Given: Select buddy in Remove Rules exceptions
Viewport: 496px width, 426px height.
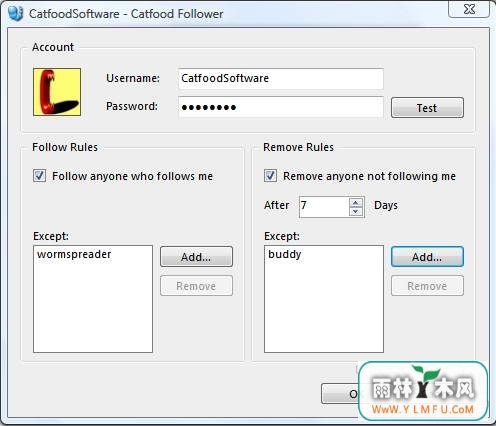Looking at the screenshot, I should pyautogui.click(x=285, y=254).
